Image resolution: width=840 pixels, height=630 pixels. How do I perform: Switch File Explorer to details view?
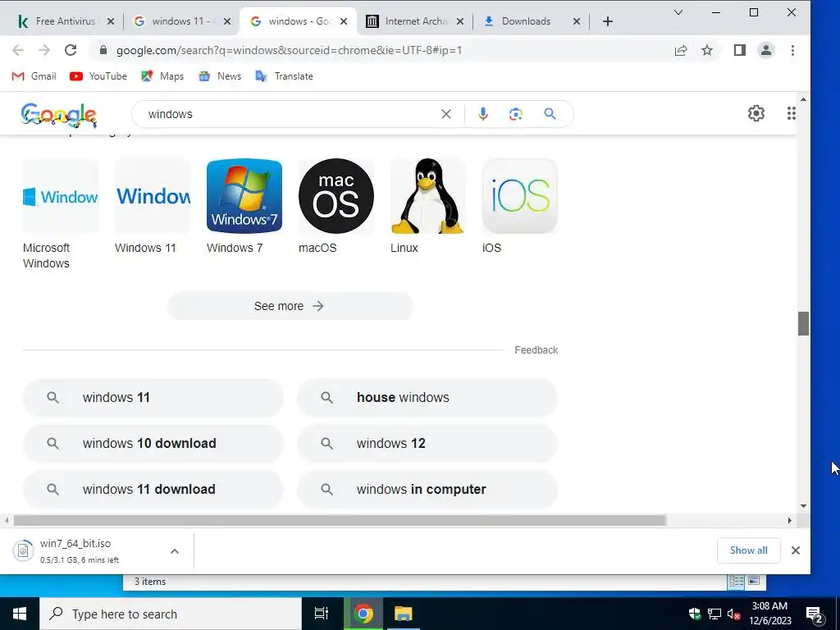(x=736, y=582)
